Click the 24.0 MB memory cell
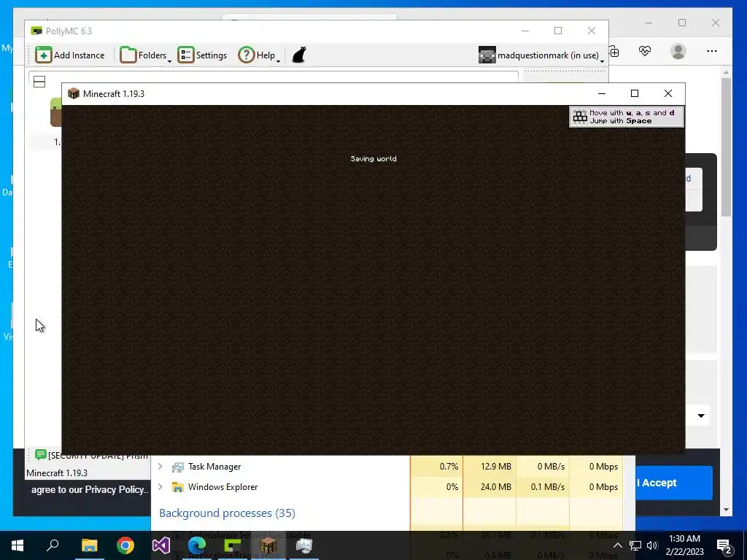This screenshot has height=560, width=747. tap(489, 486)
